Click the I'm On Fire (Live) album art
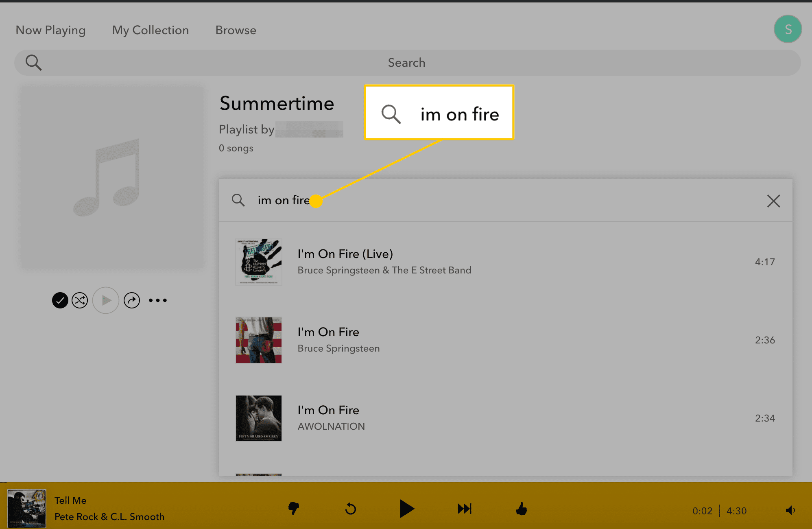The height and width of the screenshot is (529, 812). [259, 262]
